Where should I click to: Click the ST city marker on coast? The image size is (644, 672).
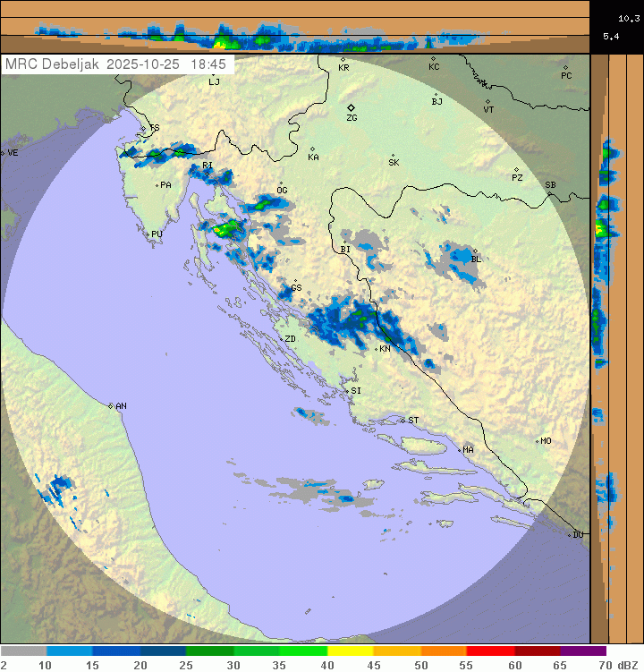point(403,420)
